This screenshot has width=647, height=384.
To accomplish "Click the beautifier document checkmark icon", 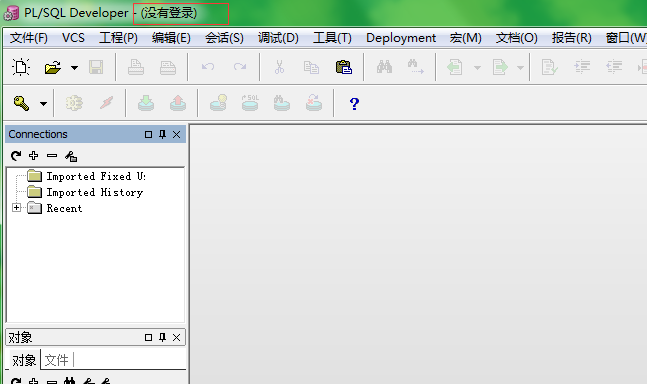I will [x=550, y=67].
